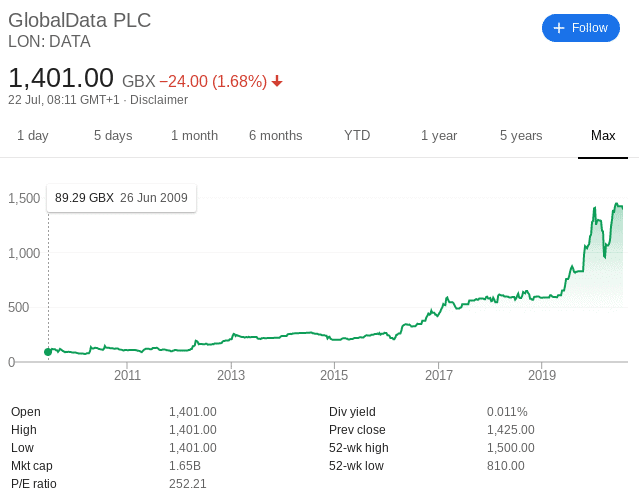
Task: Switch to the 5 days tab
Action: point(113,135)
